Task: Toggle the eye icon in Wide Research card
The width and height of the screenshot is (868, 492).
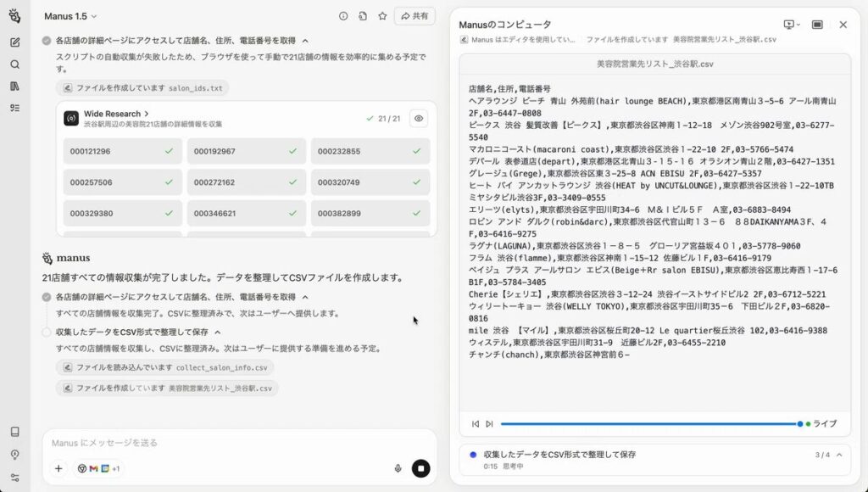Action: point(418,119)
